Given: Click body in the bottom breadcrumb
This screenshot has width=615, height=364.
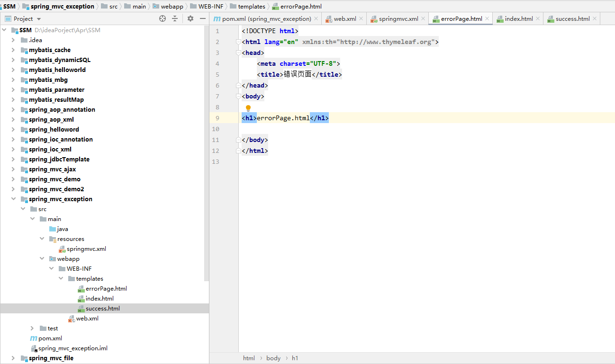Looking at the screenshot, I should (x=273, y=358).
